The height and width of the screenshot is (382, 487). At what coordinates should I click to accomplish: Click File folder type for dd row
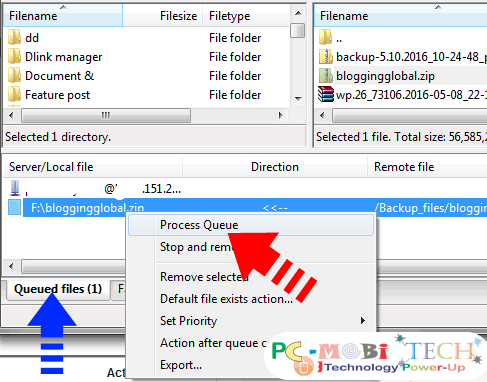(235, 38)
